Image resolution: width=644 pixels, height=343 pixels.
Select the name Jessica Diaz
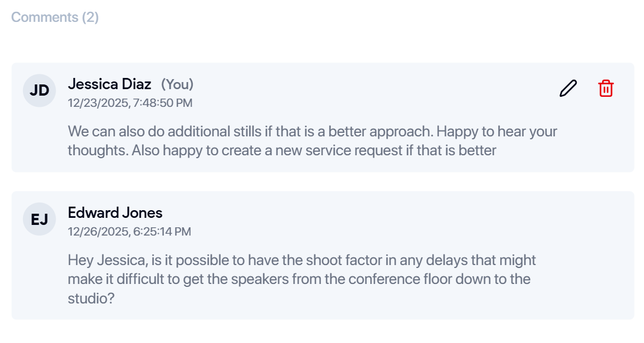pyautogui.click(x=110, y=84)
